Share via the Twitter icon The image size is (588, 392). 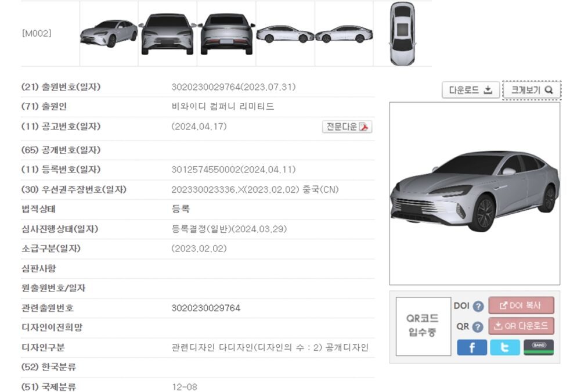[x=505, y=347]
